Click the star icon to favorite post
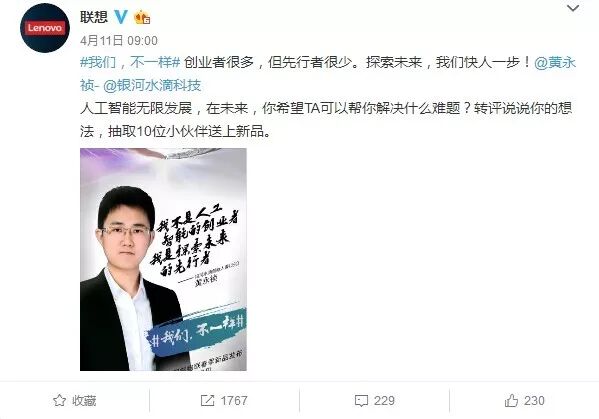Viewport: 599px width, 419px height. pos(60,400)
